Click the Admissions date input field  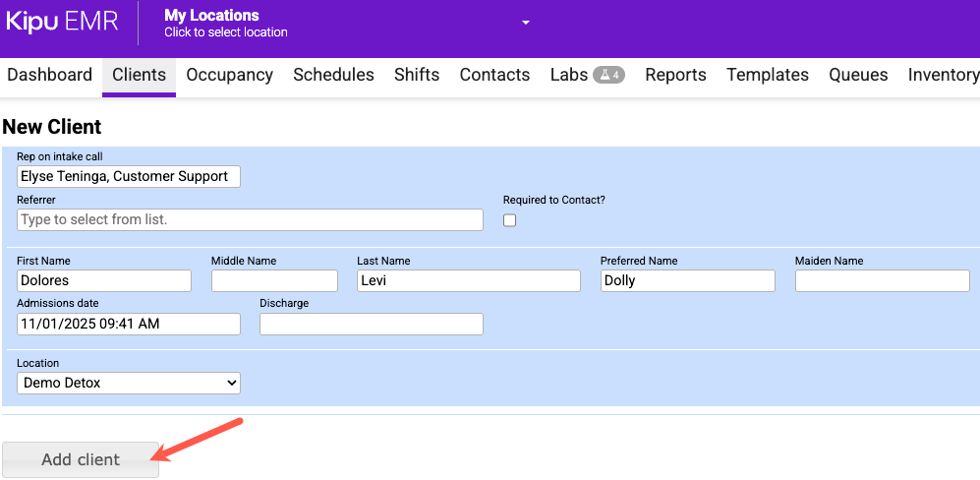click(x=129, y=324)
